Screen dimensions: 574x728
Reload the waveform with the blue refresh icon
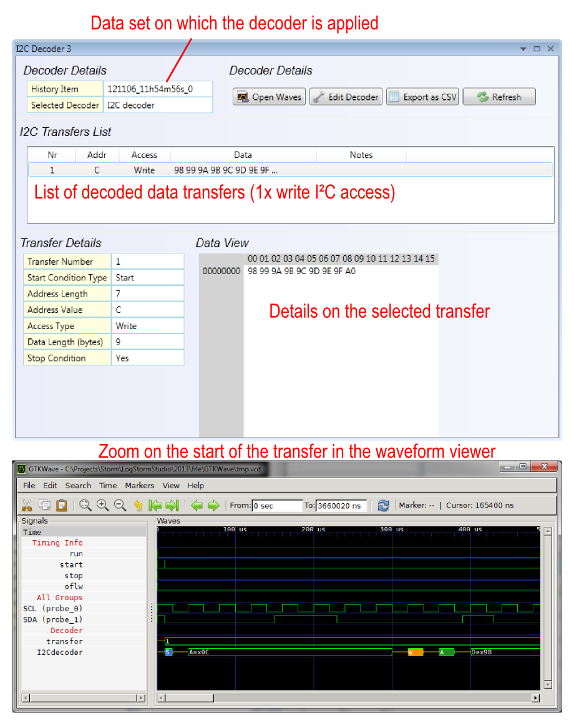(x=383, y=505)
